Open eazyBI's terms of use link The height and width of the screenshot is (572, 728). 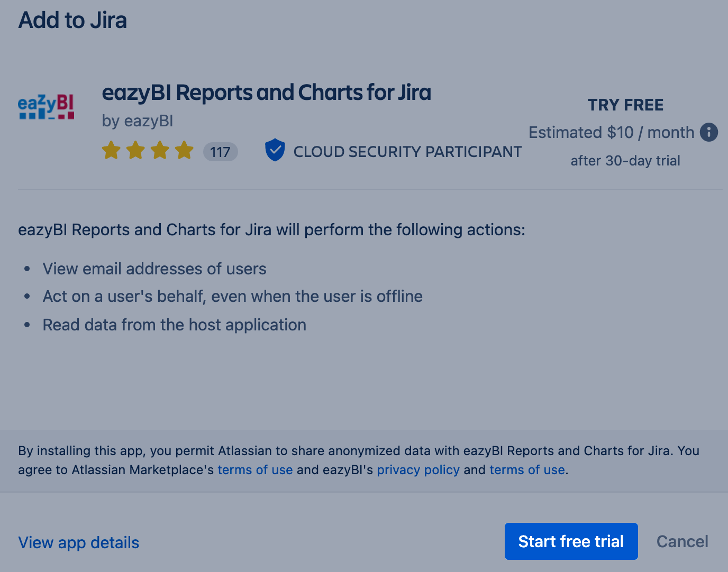click(x=527, y=470)
